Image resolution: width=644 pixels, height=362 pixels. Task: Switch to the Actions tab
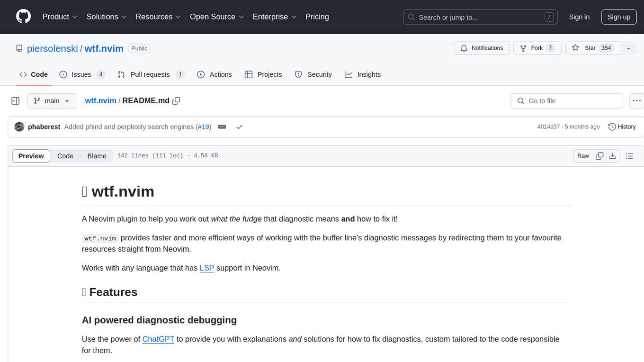tap(214, 74)
